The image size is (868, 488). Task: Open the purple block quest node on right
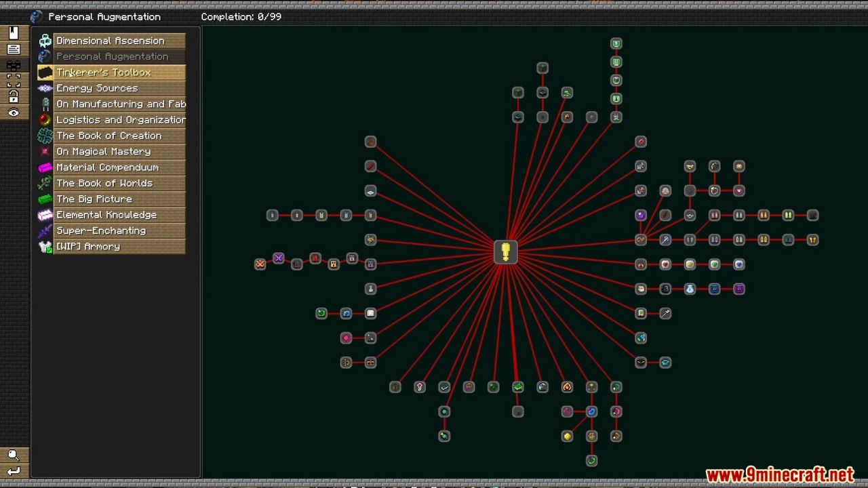(739, 289)
